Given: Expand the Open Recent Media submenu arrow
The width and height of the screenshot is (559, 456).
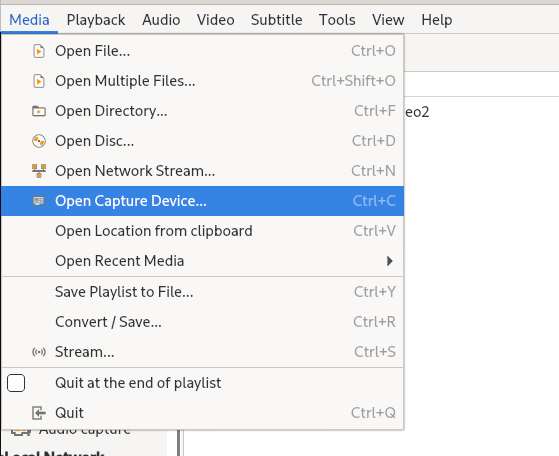Looking at the screenshot, I should (390, 261).
